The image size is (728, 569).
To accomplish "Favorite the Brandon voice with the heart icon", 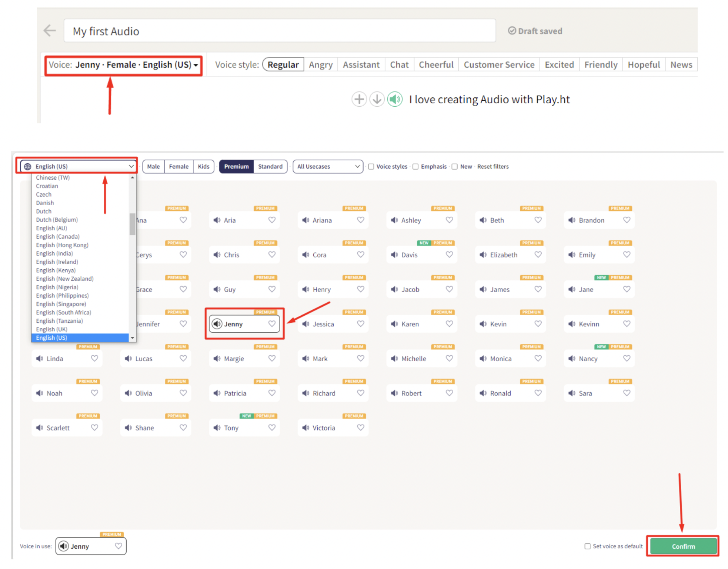I will (626, 220).
